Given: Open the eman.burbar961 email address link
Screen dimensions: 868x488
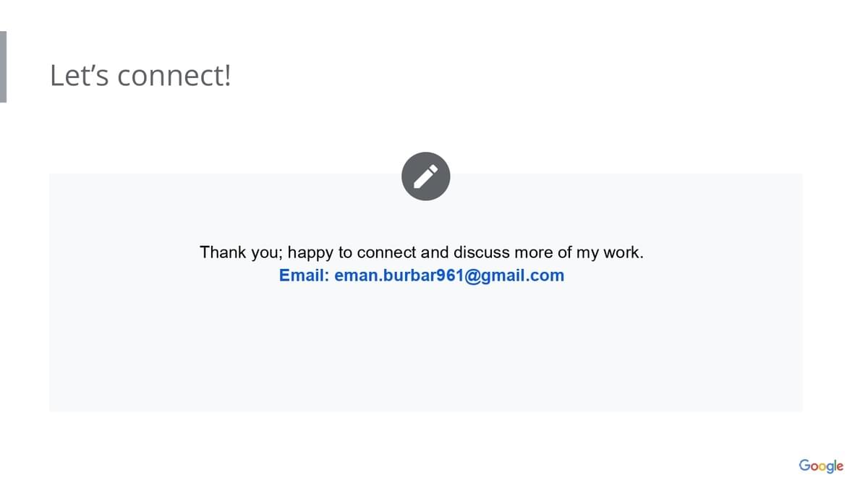Looking at the screenshot, I should (x=448, y=275).
